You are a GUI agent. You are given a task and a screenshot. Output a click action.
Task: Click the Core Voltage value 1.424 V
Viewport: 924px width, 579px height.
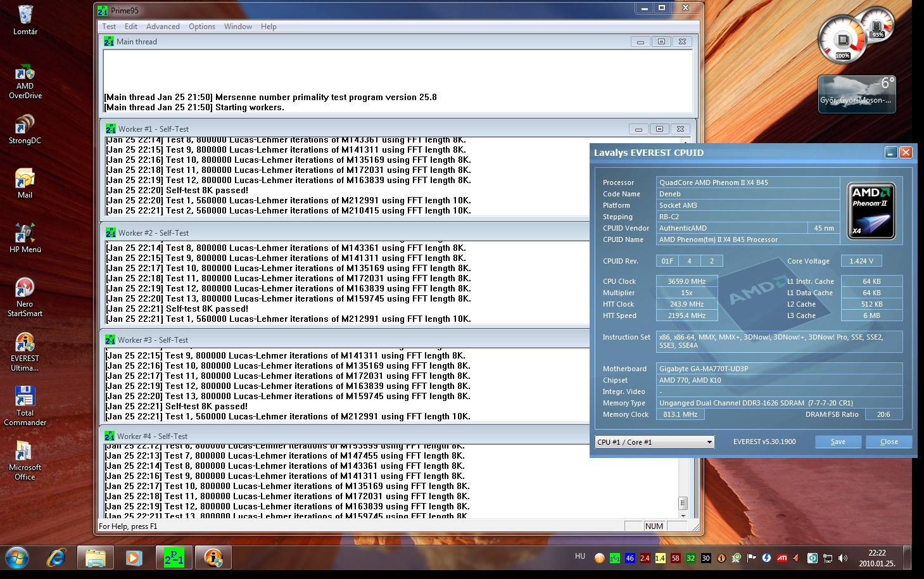[x=861, y=261]
